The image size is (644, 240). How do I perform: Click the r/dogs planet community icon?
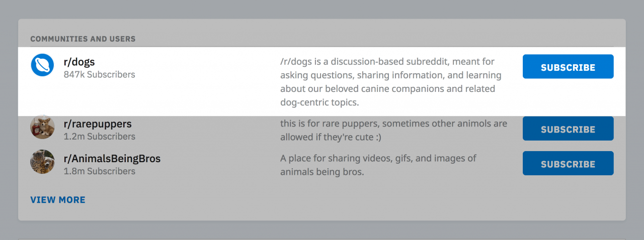42,65
